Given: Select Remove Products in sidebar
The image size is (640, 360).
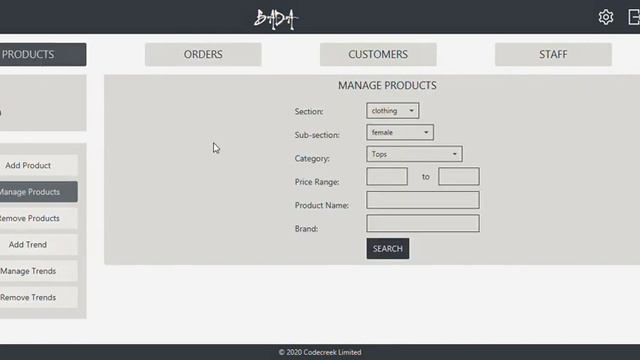Looking at the screenshot, I should [x=38, y=218].
